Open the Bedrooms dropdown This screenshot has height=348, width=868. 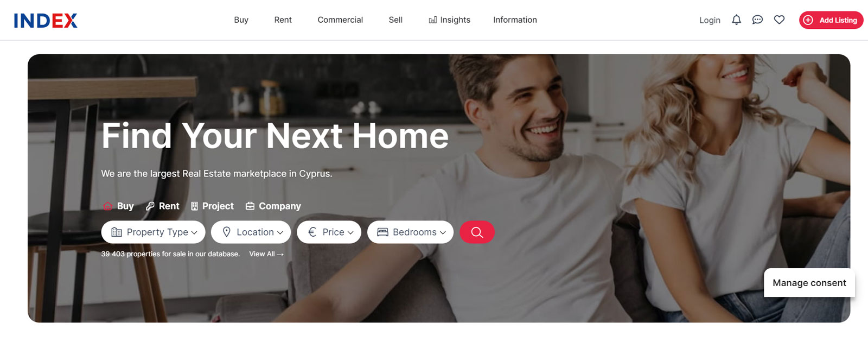[410, 232]
